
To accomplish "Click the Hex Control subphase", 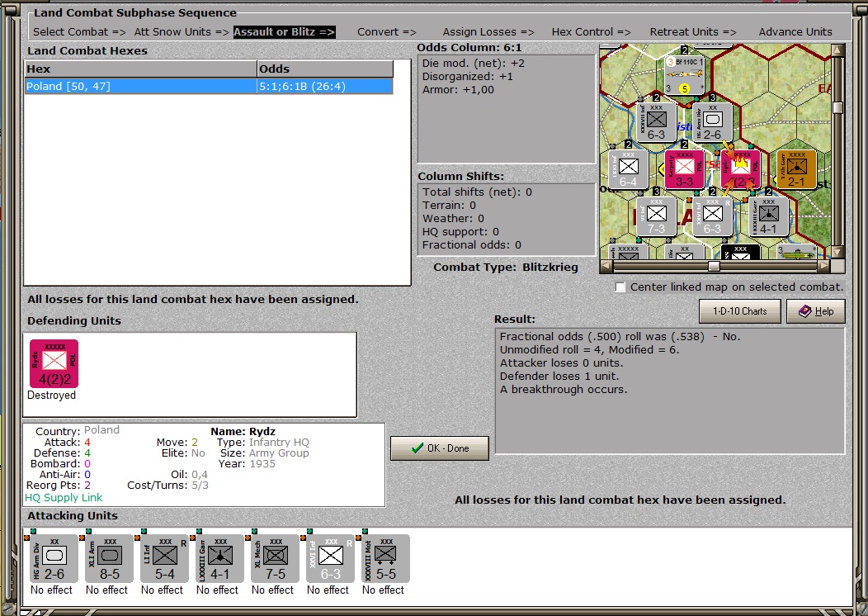I will 591,32.
